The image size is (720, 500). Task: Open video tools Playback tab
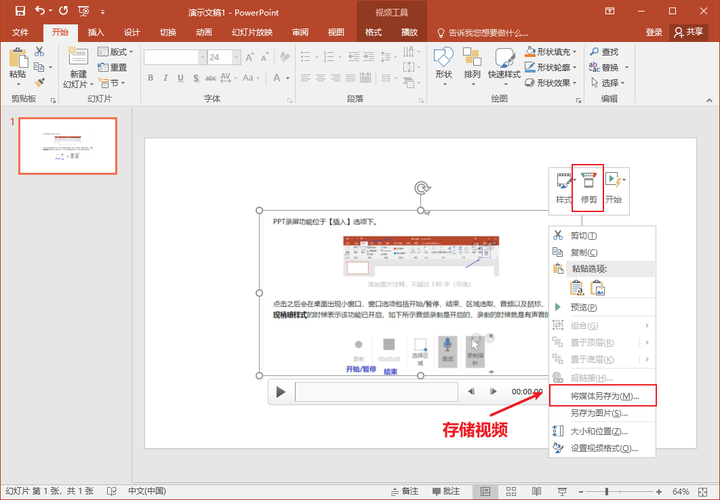(x=409, y=32)
